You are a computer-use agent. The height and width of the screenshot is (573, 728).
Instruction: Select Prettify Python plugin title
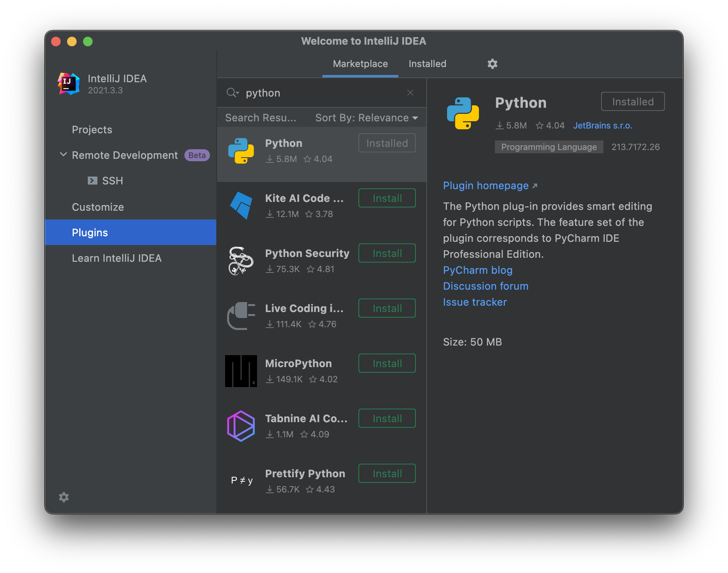(305, 474)
